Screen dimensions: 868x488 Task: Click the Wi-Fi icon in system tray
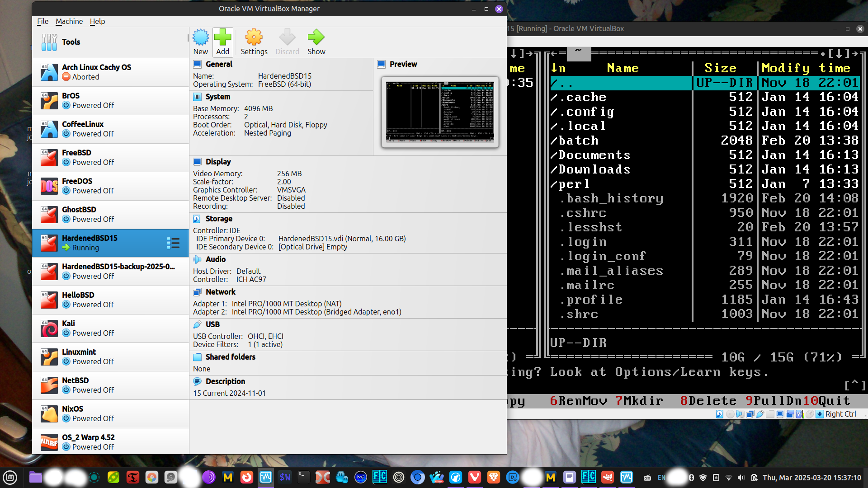[x=728, y=478]
